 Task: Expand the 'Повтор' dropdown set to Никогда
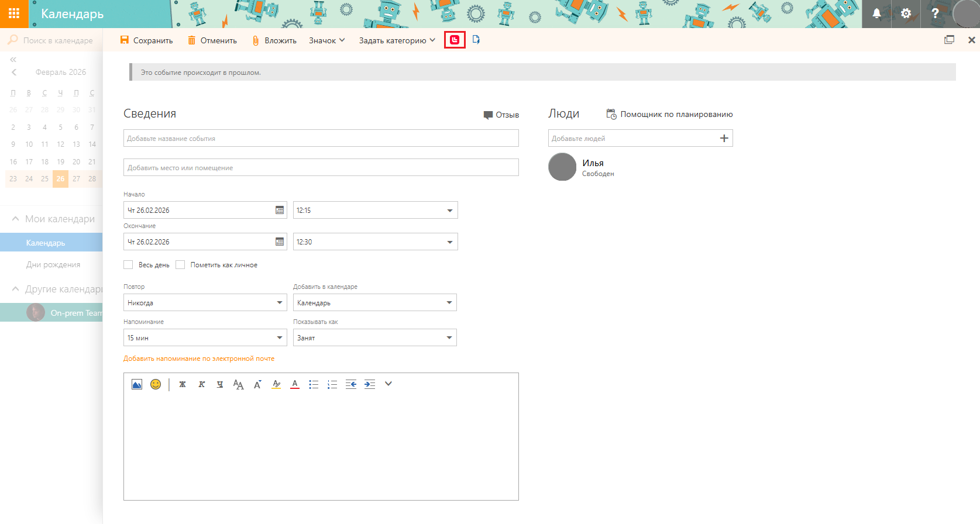205,303
